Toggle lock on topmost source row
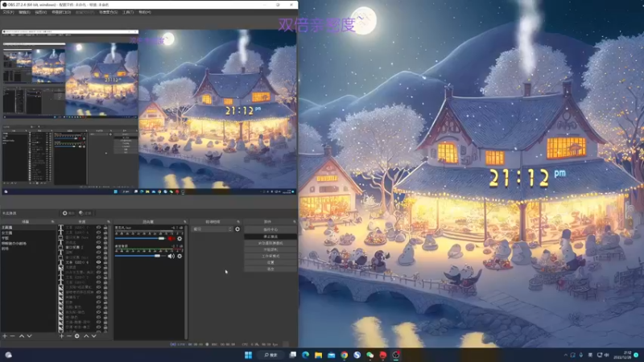644x362 pixels. (105, 228)
